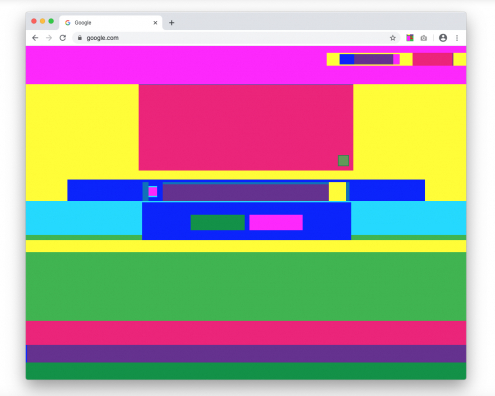Click the small blue block in top header
495x396 pixels.
tap(347, 59)
